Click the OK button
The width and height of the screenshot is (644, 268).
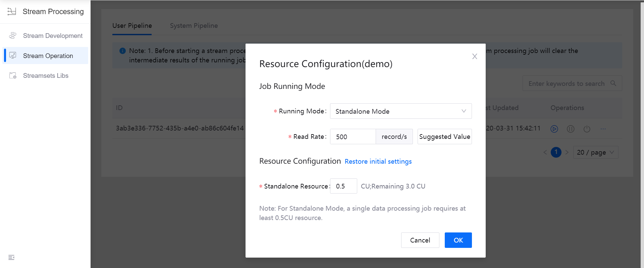(x=458, y=240)
